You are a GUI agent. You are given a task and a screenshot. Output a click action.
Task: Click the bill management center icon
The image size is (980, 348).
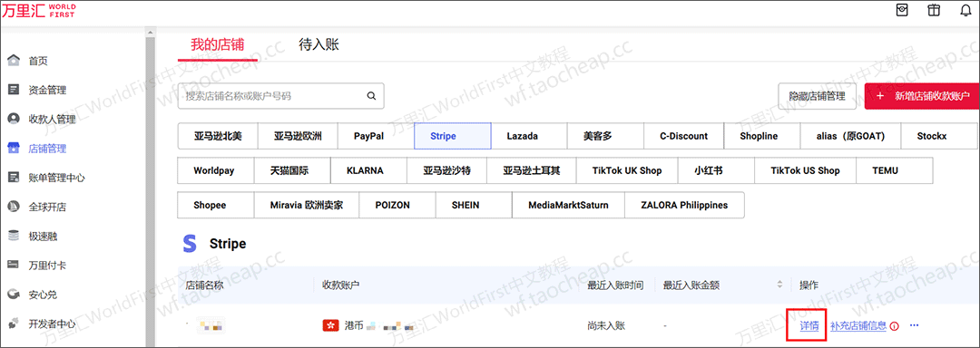tap(13, 177)
